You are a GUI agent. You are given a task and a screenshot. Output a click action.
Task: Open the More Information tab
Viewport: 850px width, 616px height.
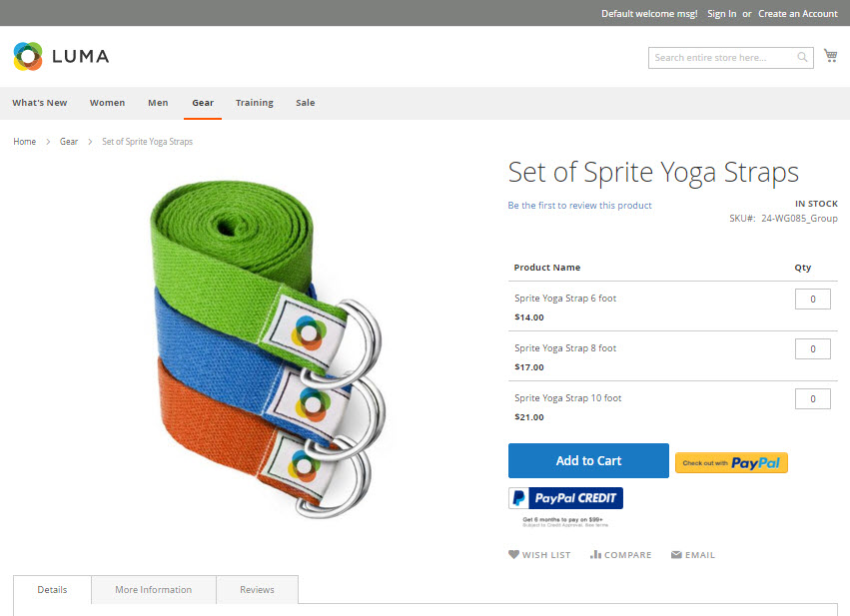pyautogui.click(x=153, y=589)
